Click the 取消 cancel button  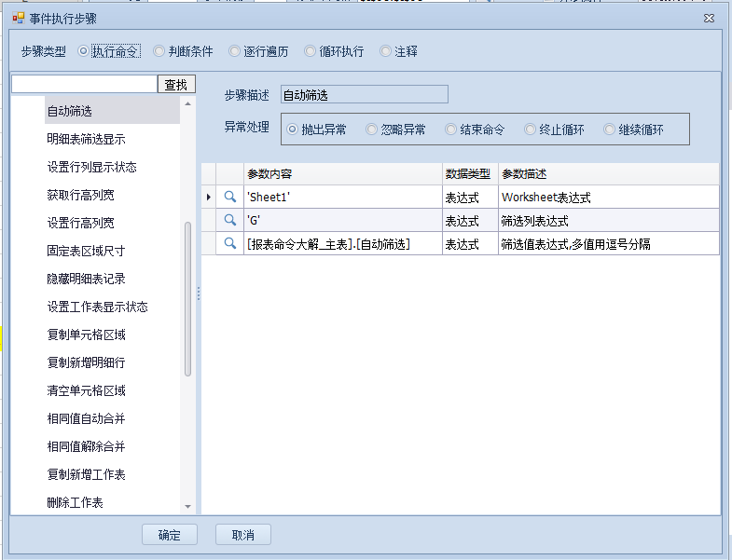243,535
